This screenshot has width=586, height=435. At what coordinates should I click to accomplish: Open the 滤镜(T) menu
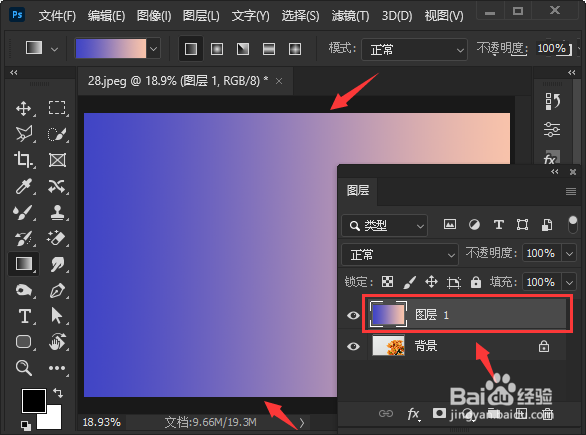point(350,16)
